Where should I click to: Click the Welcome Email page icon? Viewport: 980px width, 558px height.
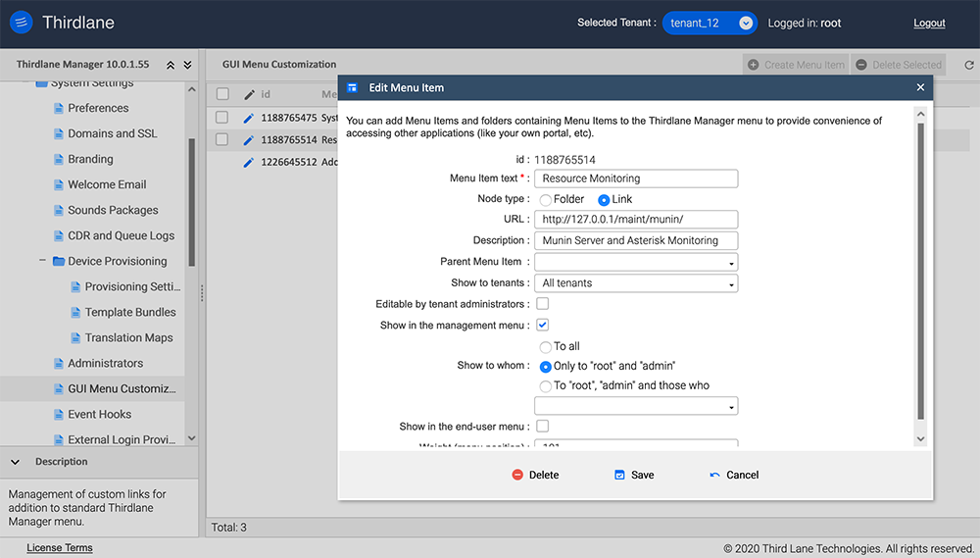click(59, 184)
